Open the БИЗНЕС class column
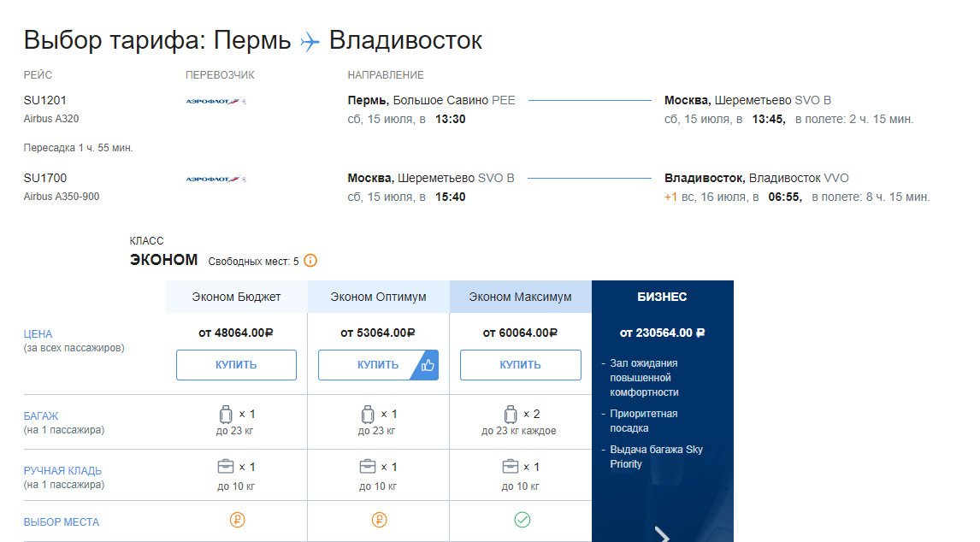The image size is (980, 542). pos(662,297)
